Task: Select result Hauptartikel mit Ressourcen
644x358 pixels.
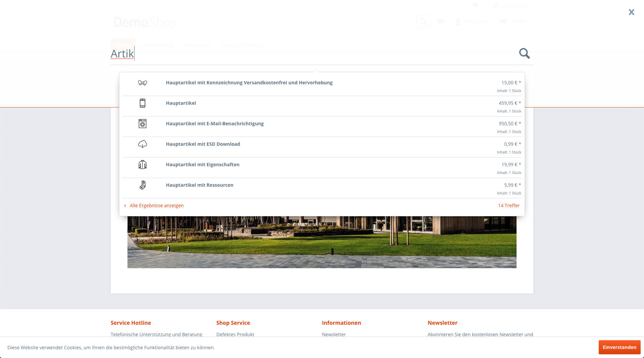Action: coord(200,185)
